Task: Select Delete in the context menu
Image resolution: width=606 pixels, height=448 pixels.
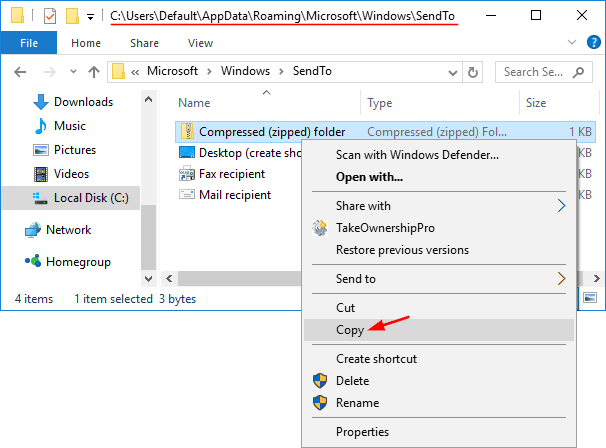Action: point(352,381)
